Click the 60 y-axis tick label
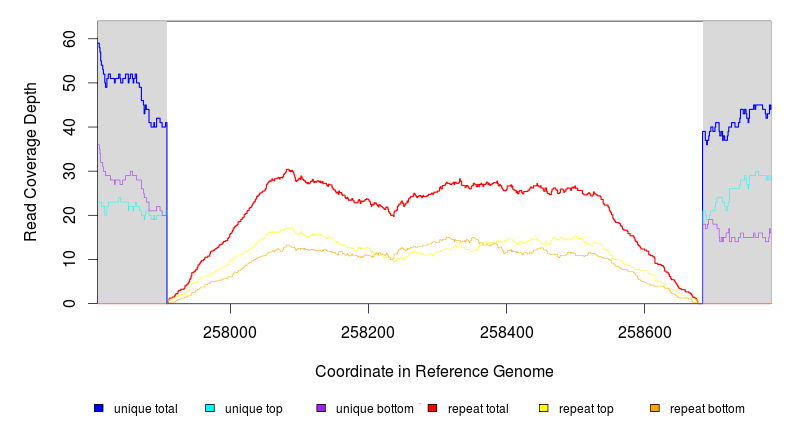Image resolution: width=792 pixels, height=432 pixels. pos(69,40)
